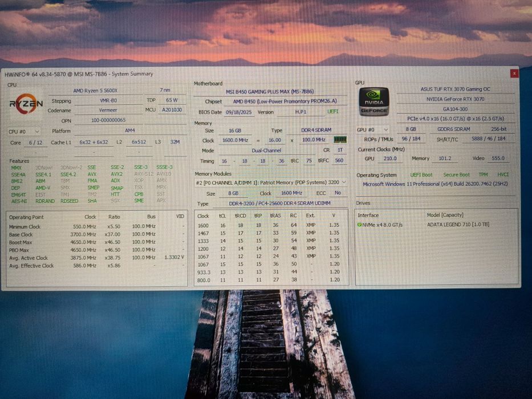Click the 7 nm process value
This screenshot has height=399, width=532.
point(165,90)
